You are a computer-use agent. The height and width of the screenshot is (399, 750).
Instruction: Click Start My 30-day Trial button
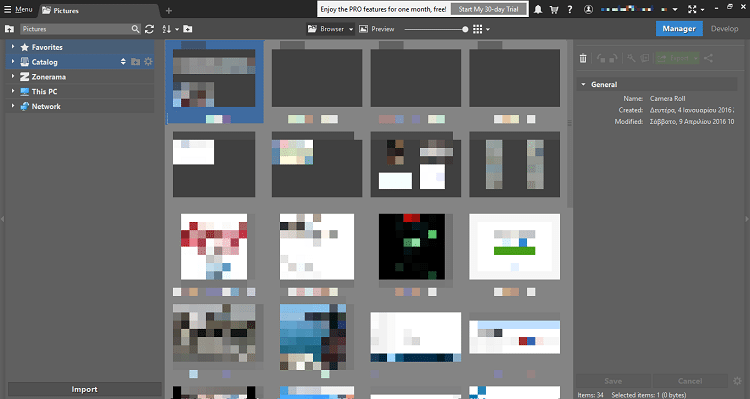coord(488,9)
